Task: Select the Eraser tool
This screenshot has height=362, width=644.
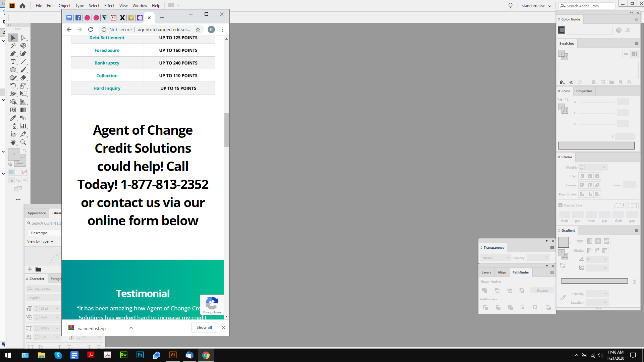Action: [23, 78]
